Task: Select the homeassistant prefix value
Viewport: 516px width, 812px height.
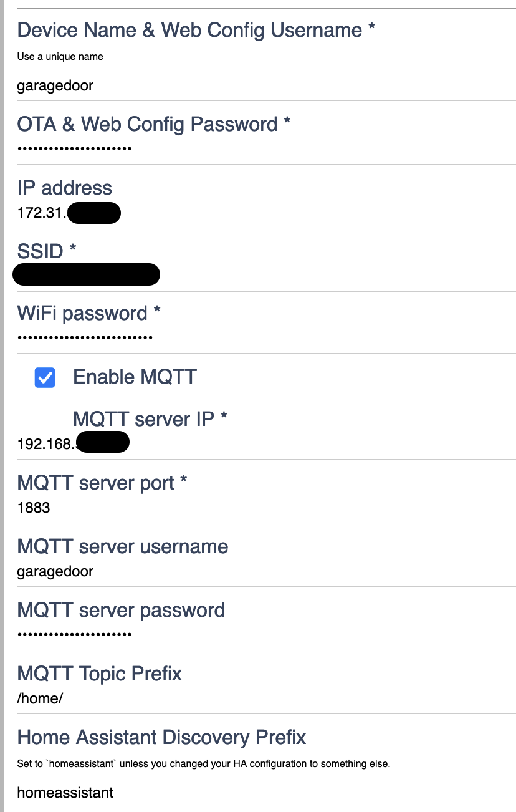Action: tap(66, 792)
